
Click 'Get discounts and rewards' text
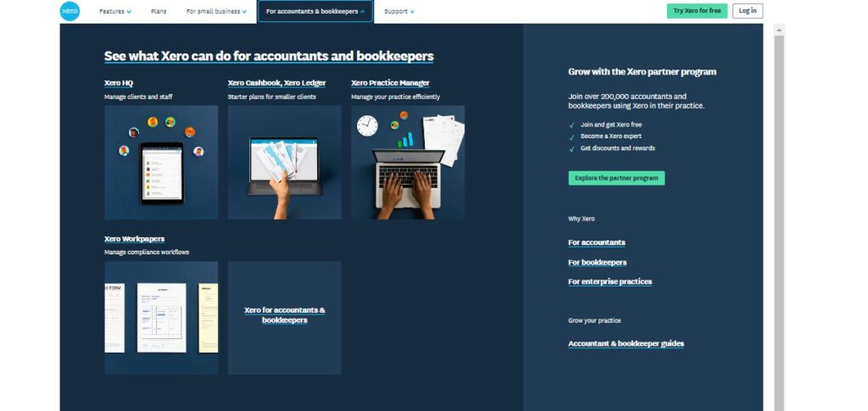pyautogui.click(x=618, y=148)
